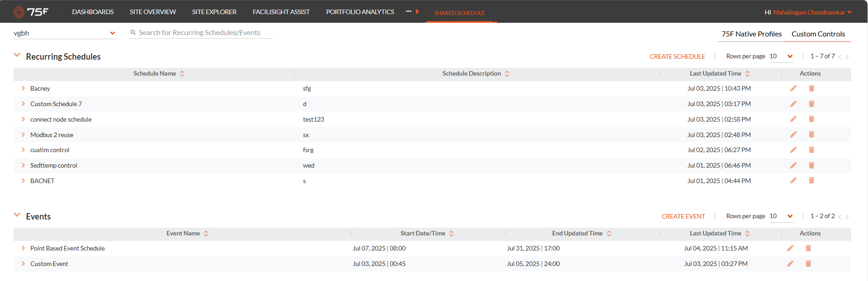This screenshot has height=281, width=868.
Task: Open Site Overview
Action: pyautogui.click(x=153, y=12)
